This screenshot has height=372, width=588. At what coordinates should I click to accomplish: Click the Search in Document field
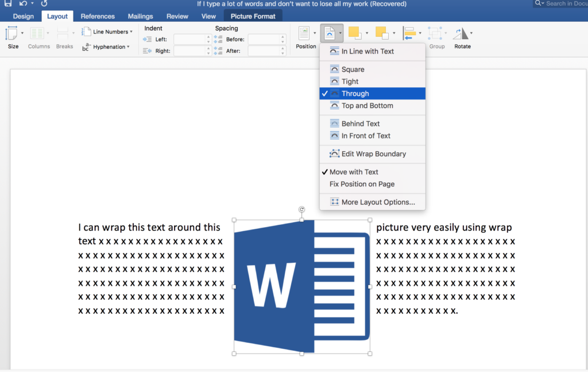coord(560,3)
